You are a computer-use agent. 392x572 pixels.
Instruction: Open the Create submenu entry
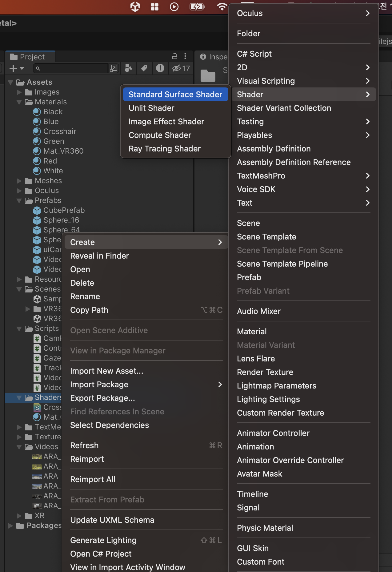click(146, 242)
